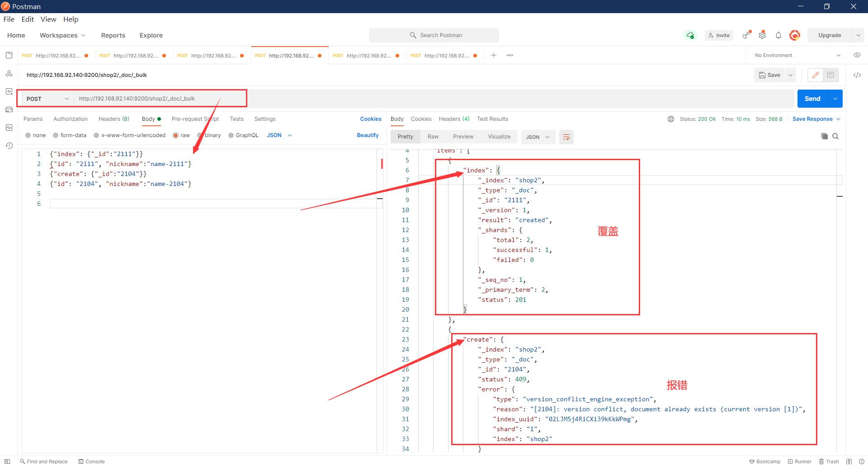Click the Invite button

pyautogui.click(x=719, y=35)
